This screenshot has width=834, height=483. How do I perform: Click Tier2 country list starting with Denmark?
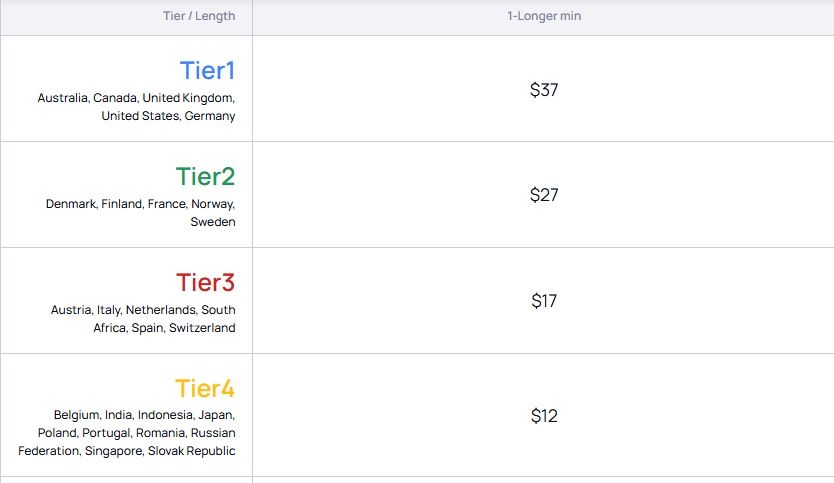pos(140,213)
